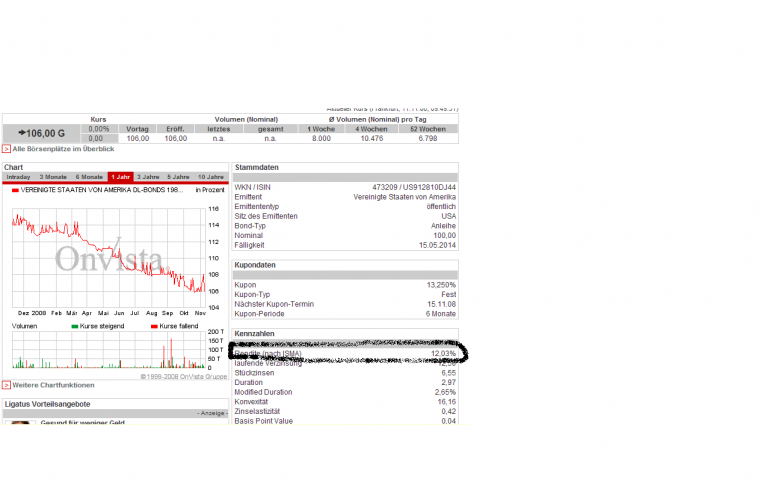The height and width of the screenshot is (482, 770).
Task: Click the Kupondaten section header
Action: click(x=255, y=265)
